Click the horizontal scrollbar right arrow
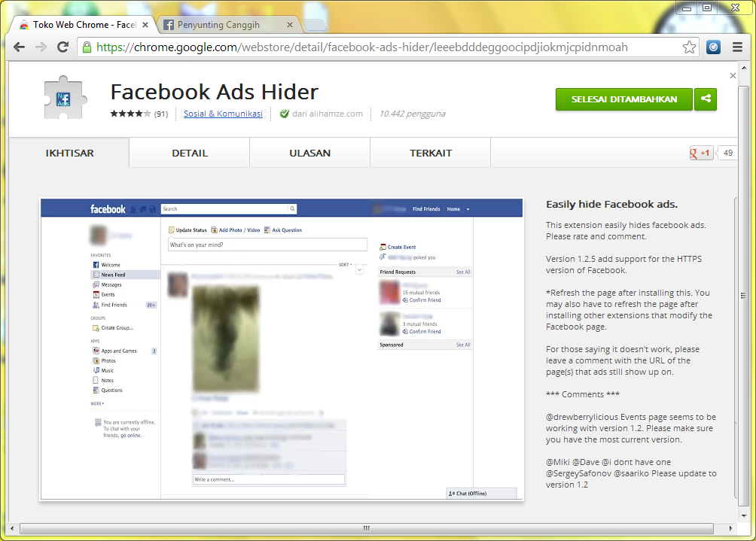The height and width of the screenshot is (541, 756). coord(730,528)
